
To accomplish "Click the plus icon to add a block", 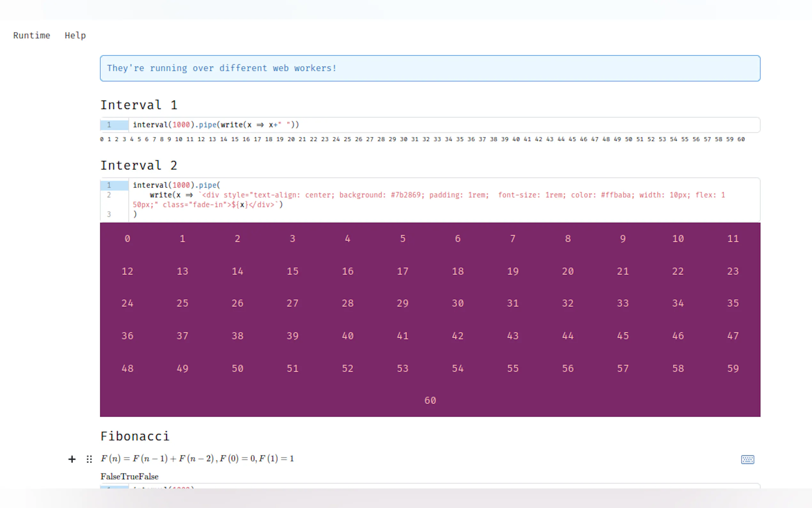I will click(72, 459).
